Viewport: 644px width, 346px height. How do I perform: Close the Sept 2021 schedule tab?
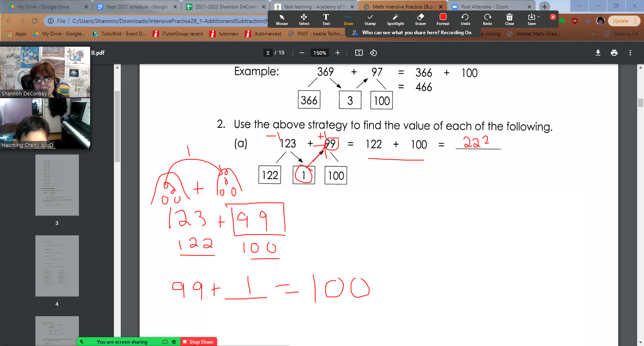click(x=175, y=7)
